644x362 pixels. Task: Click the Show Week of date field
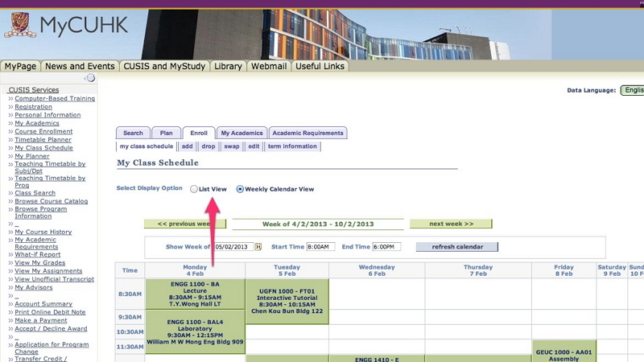click(x=233, y=247)
